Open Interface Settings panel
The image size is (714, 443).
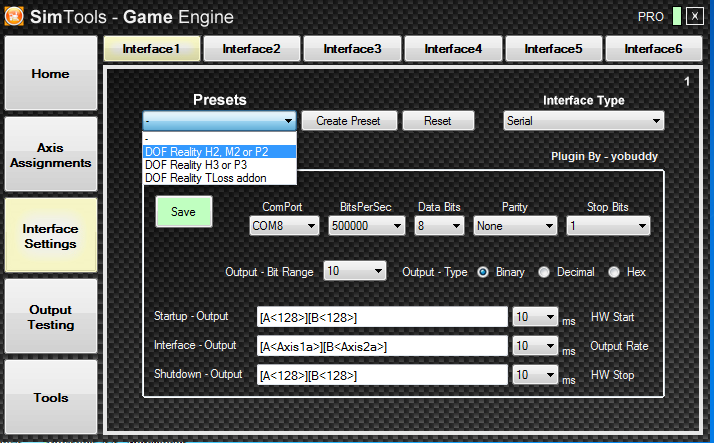[51, 235]
